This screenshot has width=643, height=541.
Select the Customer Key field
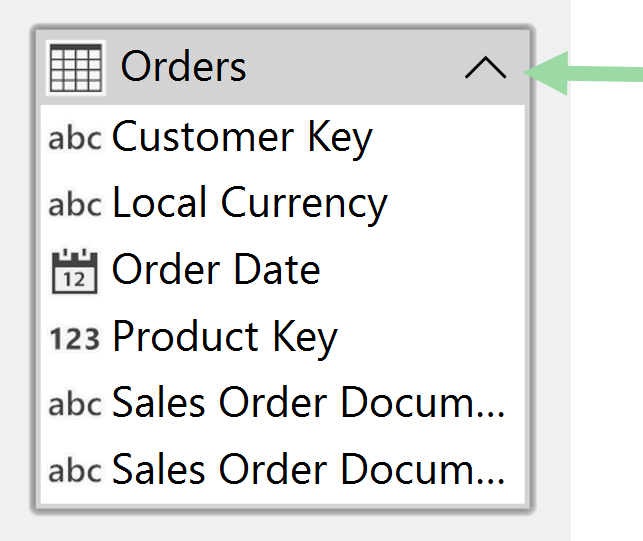coord(242,137)
